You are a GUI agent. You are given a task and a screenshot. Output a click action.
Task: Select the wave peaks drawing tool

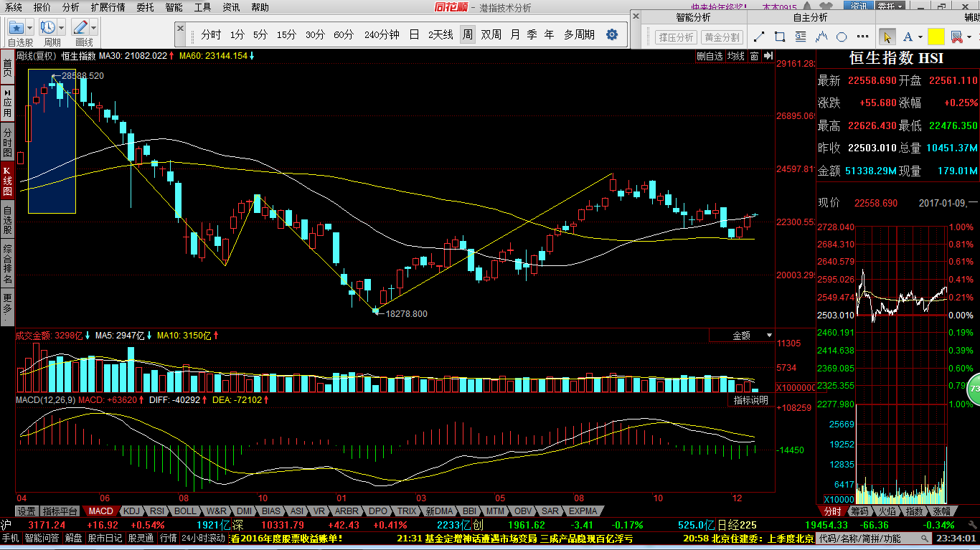click(822, 37)
